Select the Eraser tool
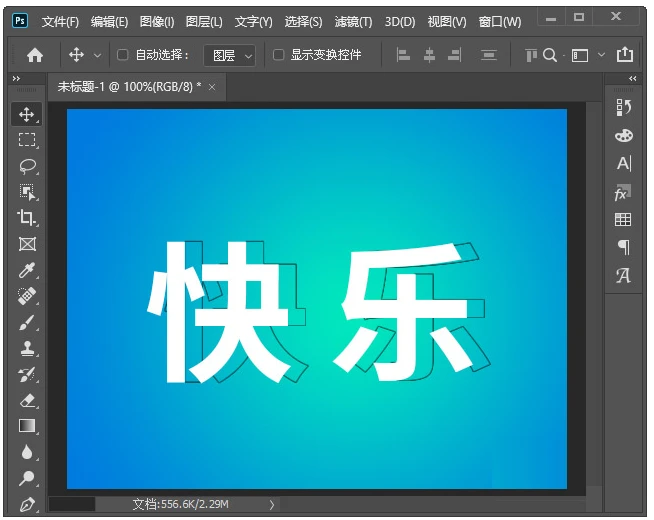 tap(27, 401)
